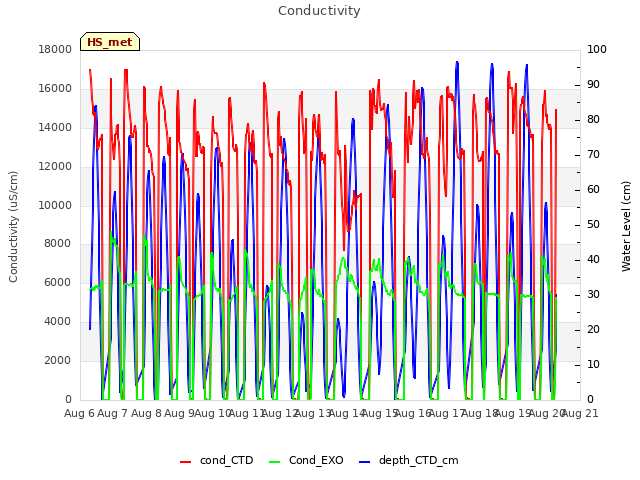This screenshot has width=640, height=480.
Task: Click the 50 right axis value
Action: pos(593,224)
